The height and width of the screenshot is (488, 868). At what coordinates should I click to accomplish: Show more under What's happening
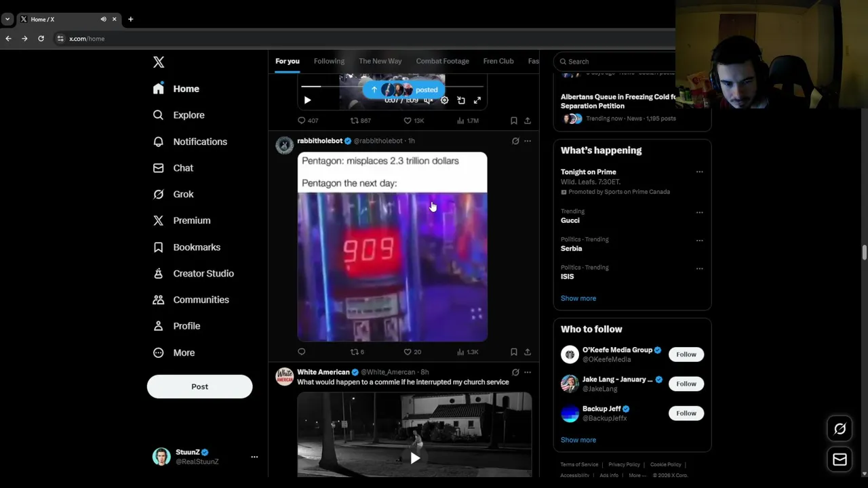pos(578,298)
